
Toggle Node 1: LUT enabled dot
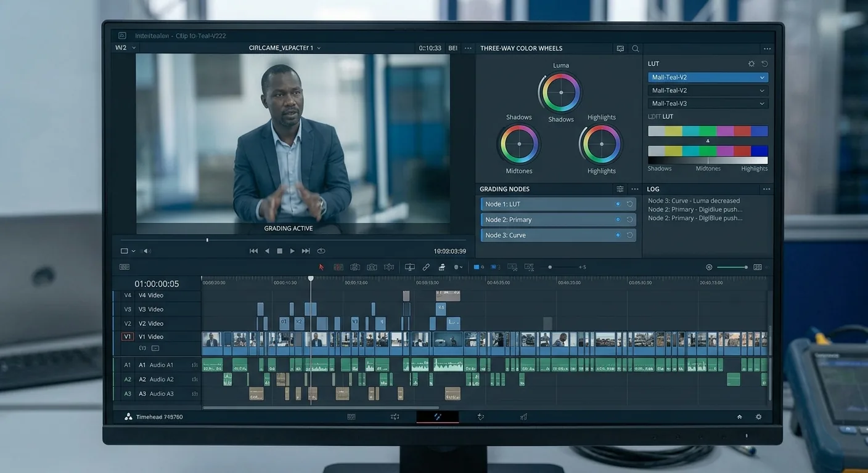[x=618, y=204]
